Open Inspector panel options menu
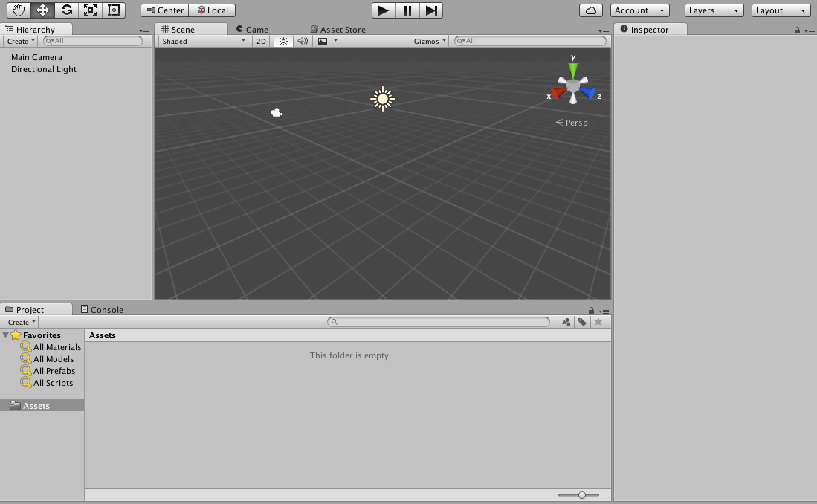The width and height of the screenshot is (817, 504). tap(809, 31)
